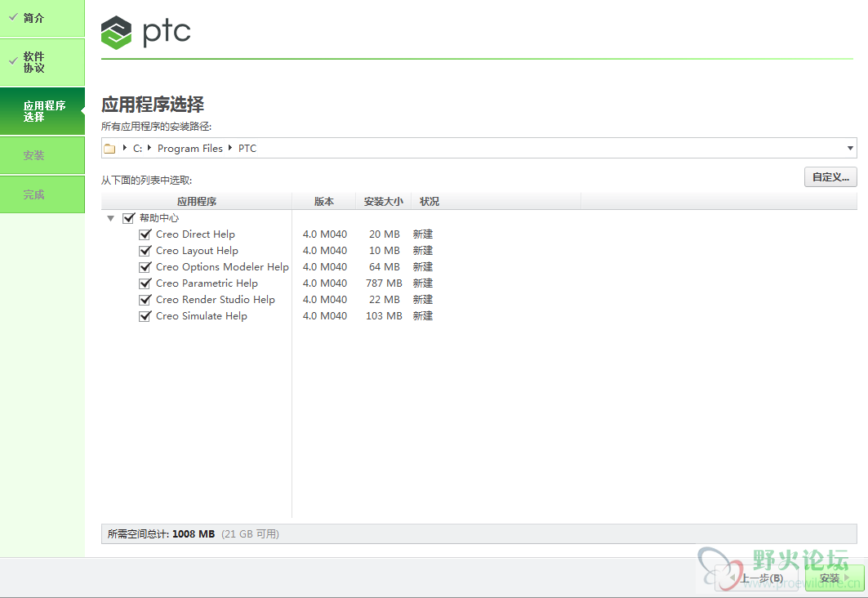Screen dimensions: 868x598
Task: Click the Program Files path segment
Action: pyautogui.click(x=190, y=149)
